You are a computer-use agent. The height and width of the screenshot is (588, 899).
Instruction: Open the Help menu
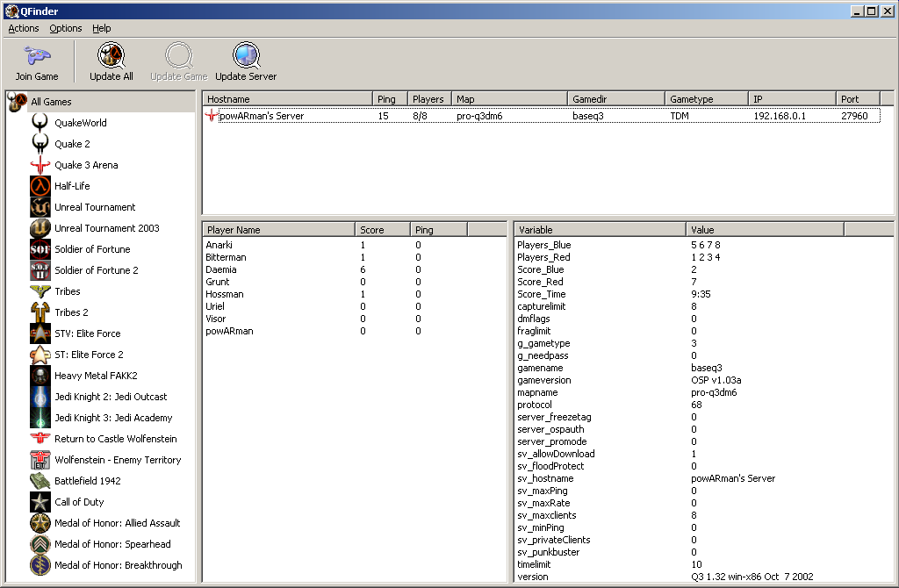point(102,28)
